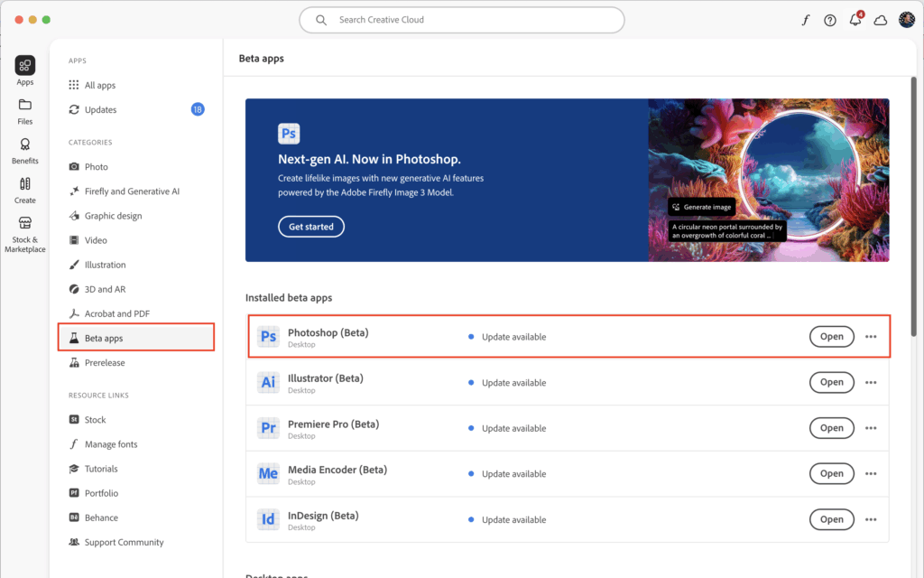Click the Stock St icon in resource links
The width and height of the screenshot is (924, 578).
coord(74,419)
